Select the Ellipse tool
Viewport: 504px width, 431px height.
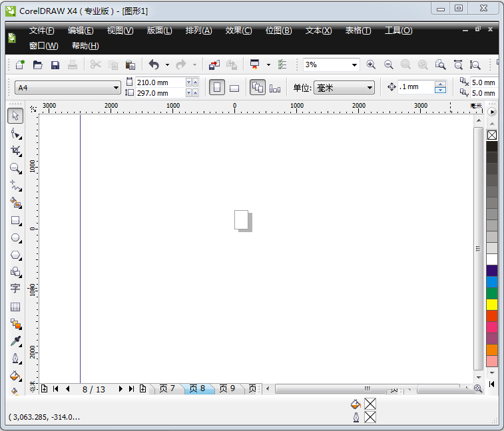15,238
